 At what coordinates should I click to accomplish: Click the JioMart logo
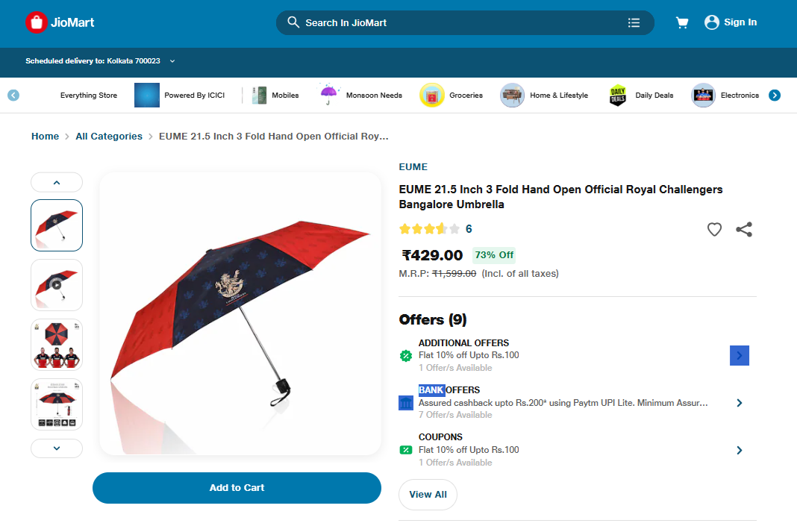point(60,22)
